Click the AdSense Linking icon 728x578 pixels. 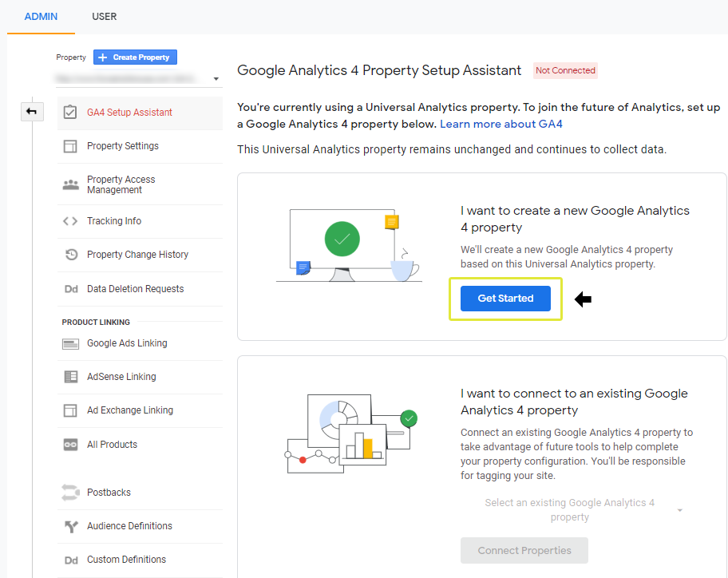[x=70, y=377]
